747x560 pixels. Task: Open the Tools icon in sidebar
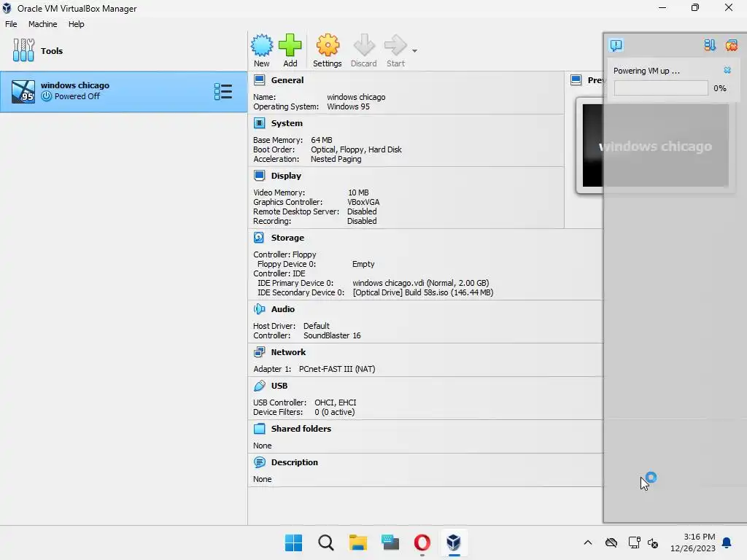(23, 50)
